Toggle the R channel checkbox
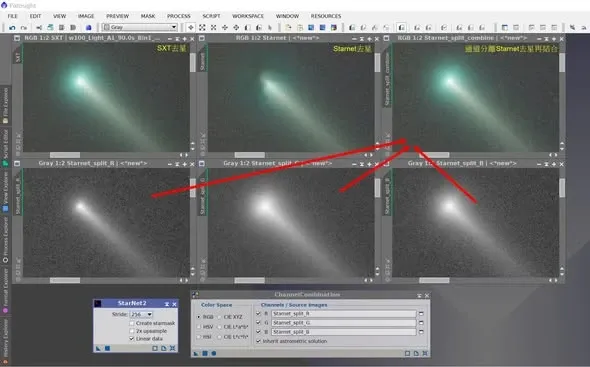 tap(258, 313)
